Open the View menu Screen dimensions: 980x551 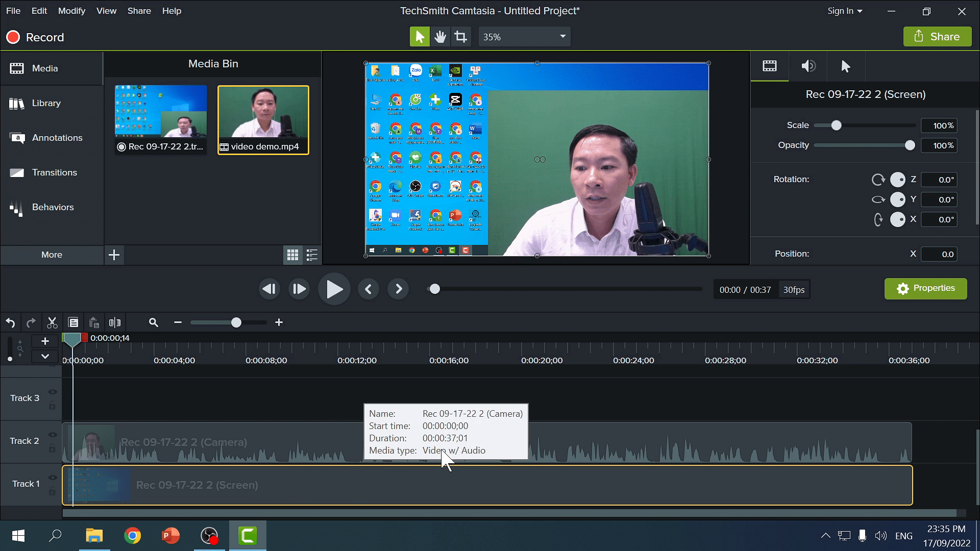pyautogui.click(x=106, y=11)
